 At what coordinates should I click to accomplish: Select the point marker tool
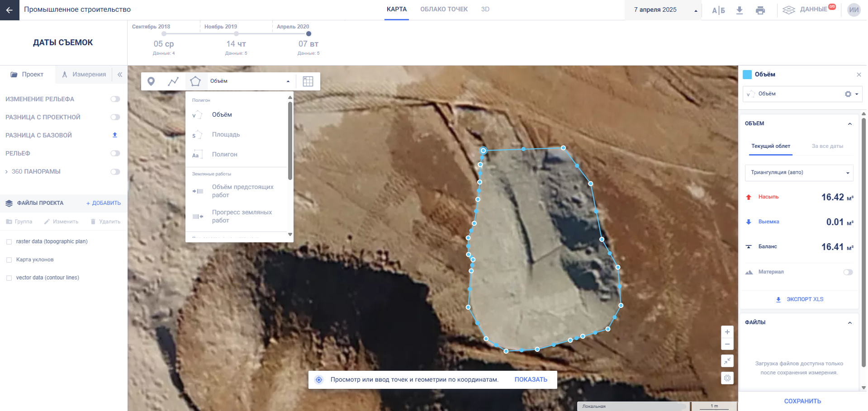151,81
